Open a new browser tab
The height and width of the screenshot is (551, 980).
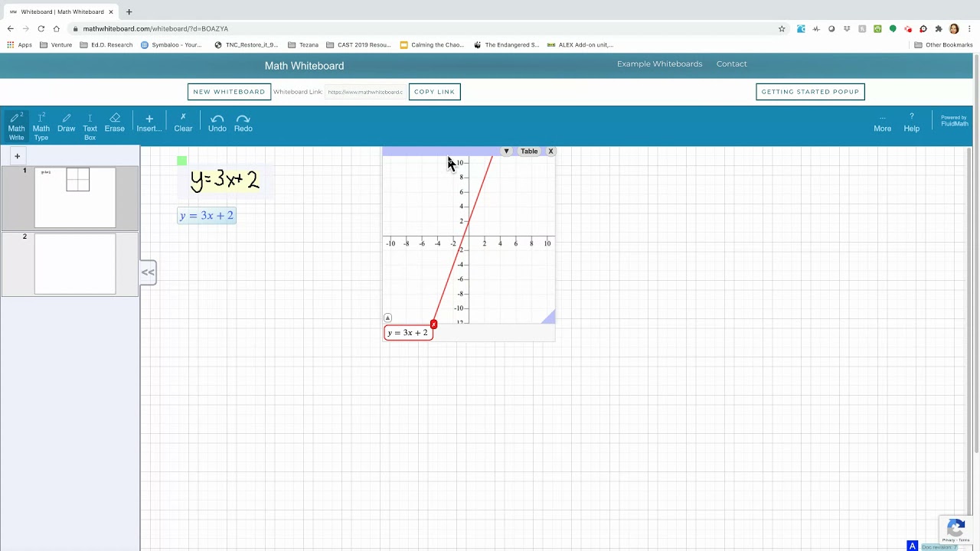click(129, 11)
